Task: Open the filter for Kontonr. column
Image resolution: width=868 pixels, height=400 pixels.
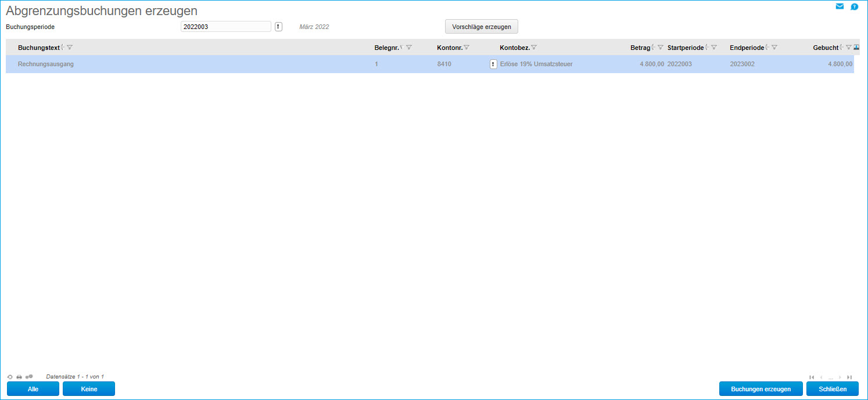Action: point(467,48)
